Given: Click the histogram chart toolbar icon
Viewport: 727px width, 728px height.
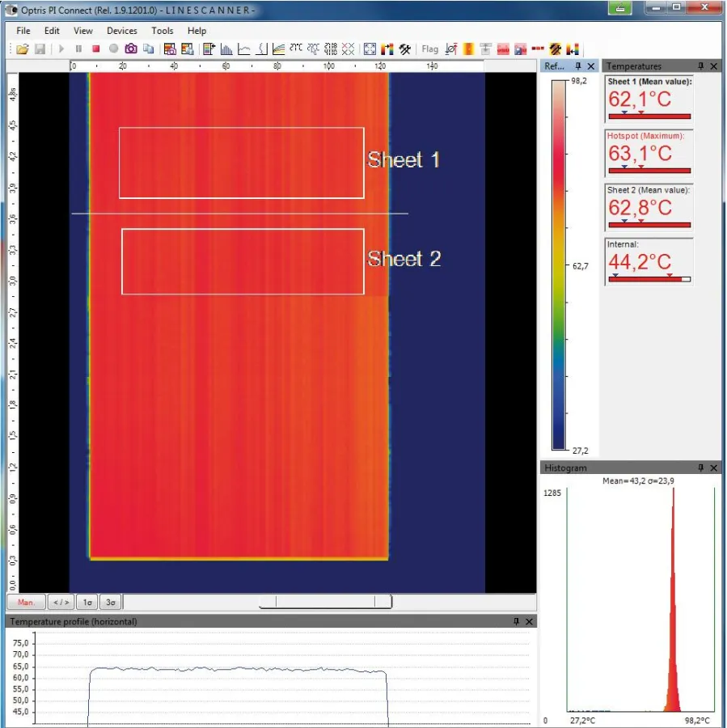Looking at the screenshot, I should (x=226, y=49).
